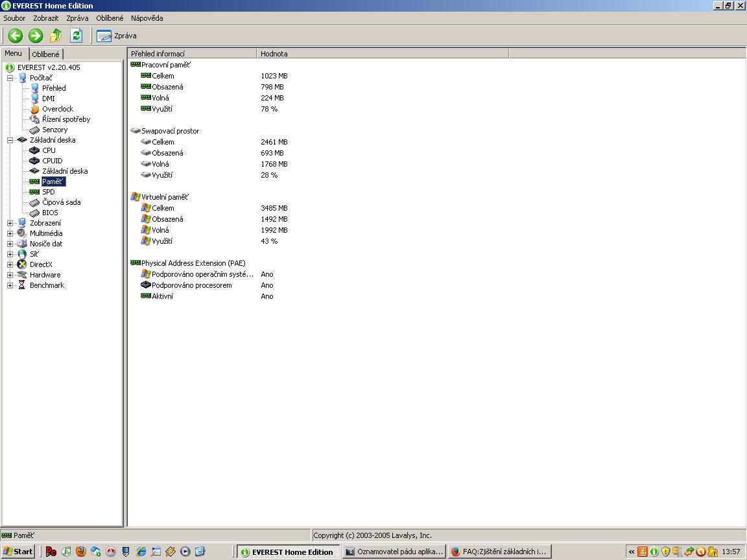Launch Windows Media Player from quick launch
The width and height of the screenshot is (747, 560).
coord(185,552)
